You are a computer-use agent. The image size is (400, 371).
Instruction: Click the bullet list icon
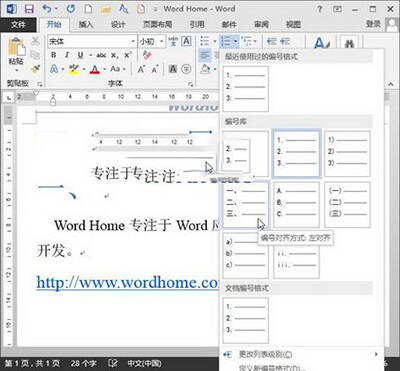tap(205, 41)
